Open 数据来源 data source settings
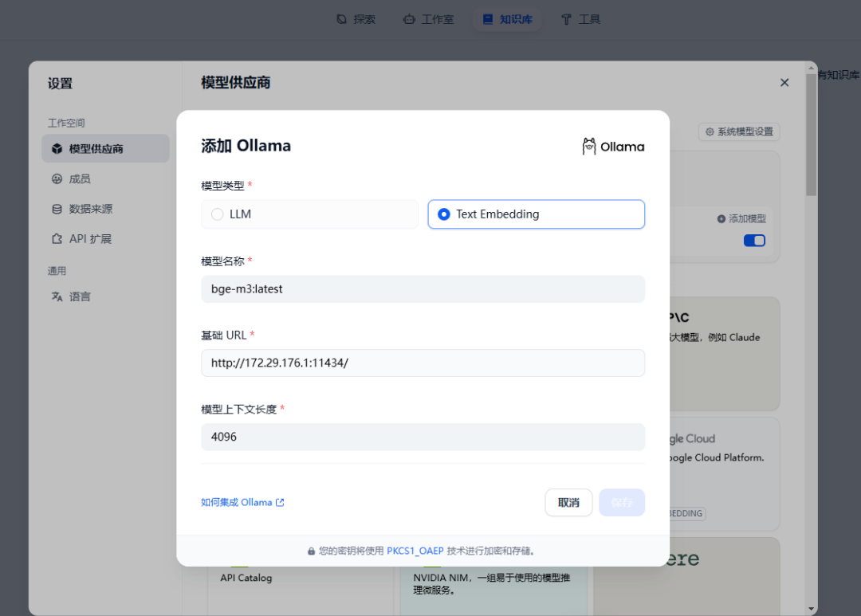Screen dimensions: 861x616 pos(105,209)
